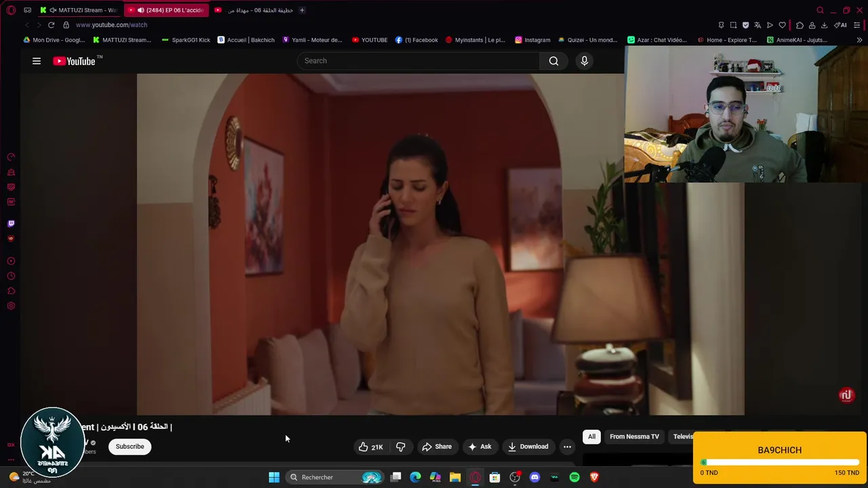The height and width of the screenshot is (488, 868).
Task: Open the player triangle icon in toolbar
Action: point(770,25)
